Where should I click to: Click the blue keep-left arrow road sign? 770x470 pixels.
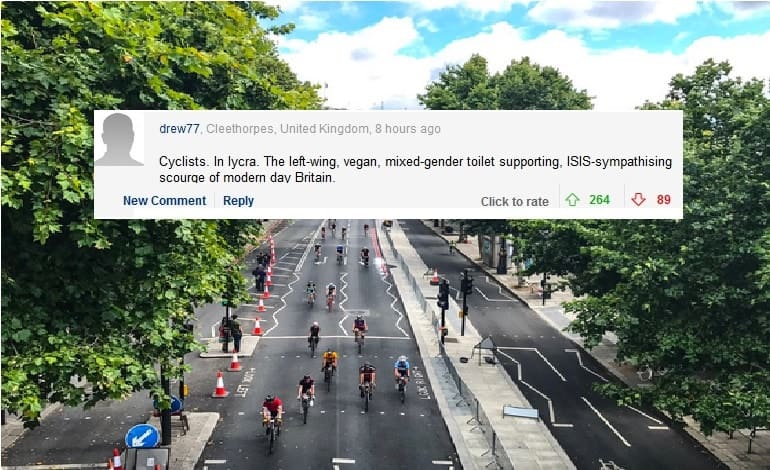click(x=142, y=437)
